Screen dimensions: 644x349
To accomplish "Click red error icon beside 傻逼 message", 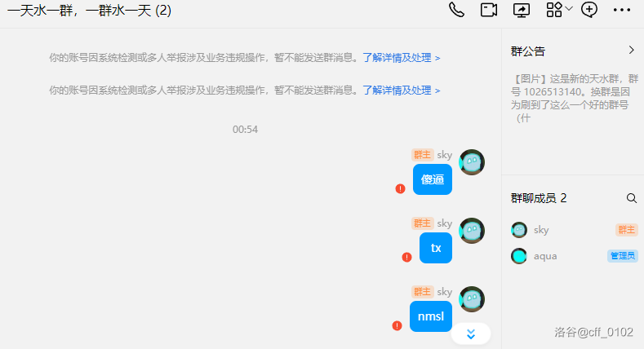I will (x=400, y=188).
